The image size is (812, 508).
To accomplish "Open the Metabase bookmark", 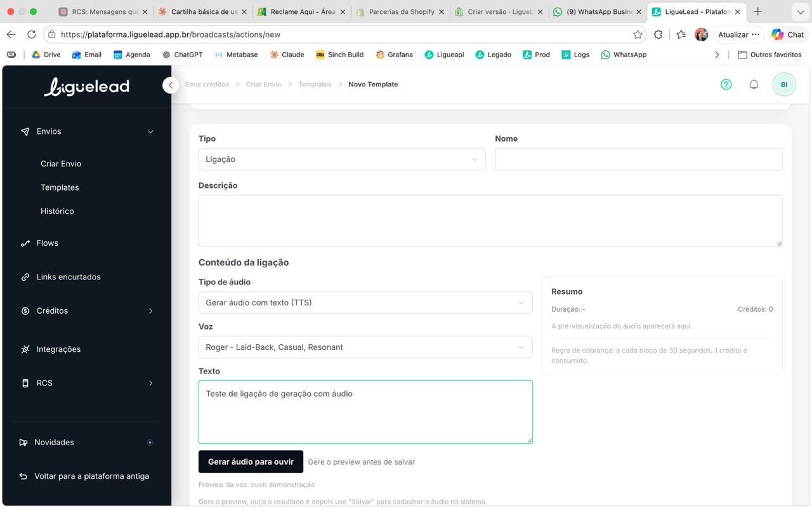I will [x=236, y=55].
